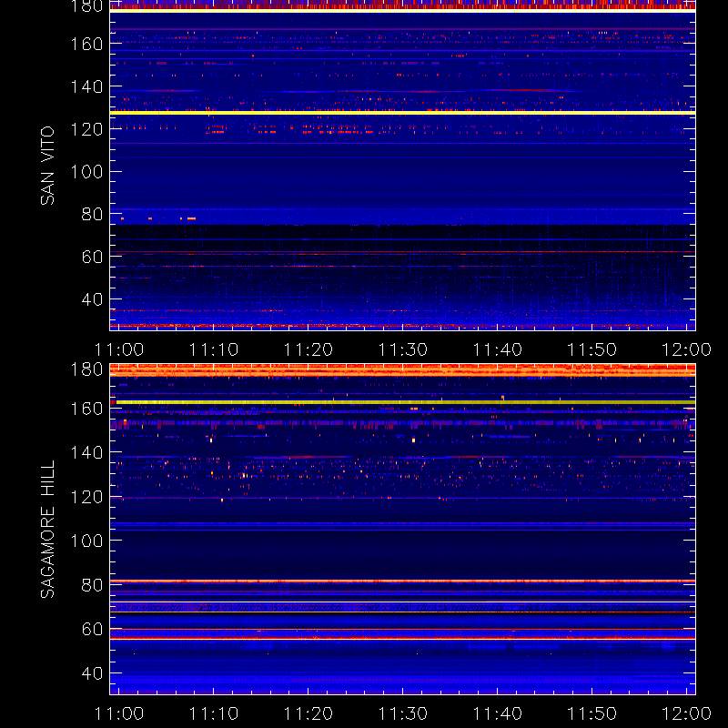This screenshot has width=728, height=728.
Task: Choose the 120 label on Sagamore Hill axis
Action: point(86,497)
